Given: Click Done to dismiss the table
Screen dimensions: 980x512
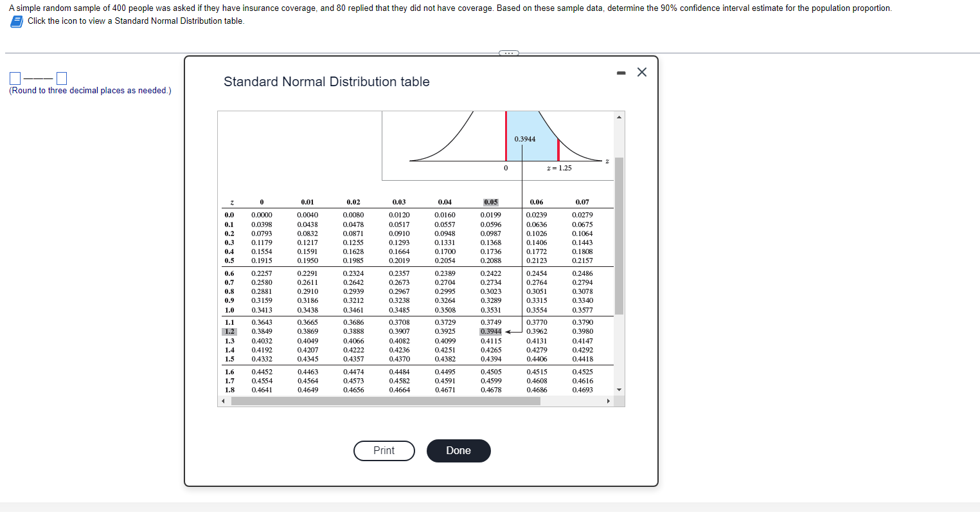Looking at the screenshot, I should click(458, 451).
